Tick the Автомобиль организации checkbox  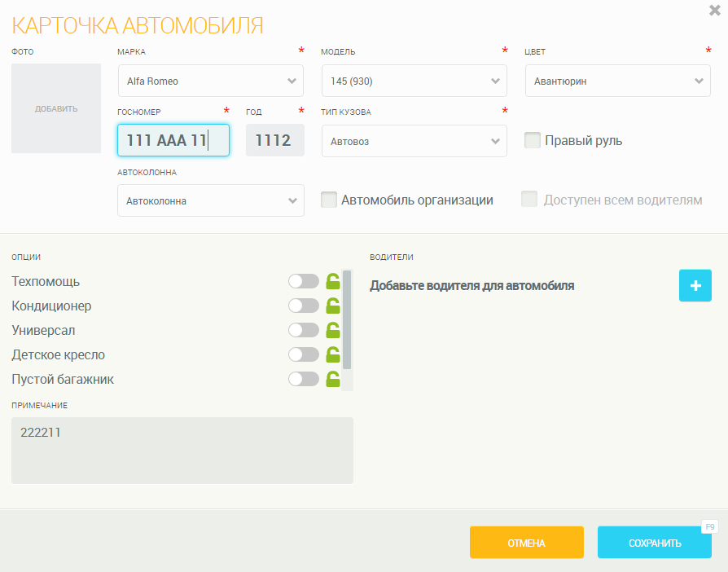pyautogui.click(x=329, y=200)
